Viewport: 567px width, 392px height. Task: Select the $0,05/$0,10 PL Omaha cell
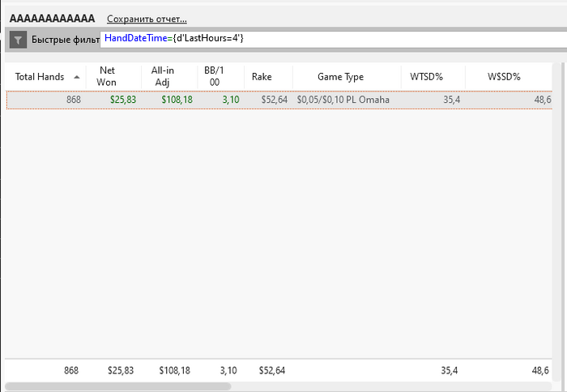[343, 100]
